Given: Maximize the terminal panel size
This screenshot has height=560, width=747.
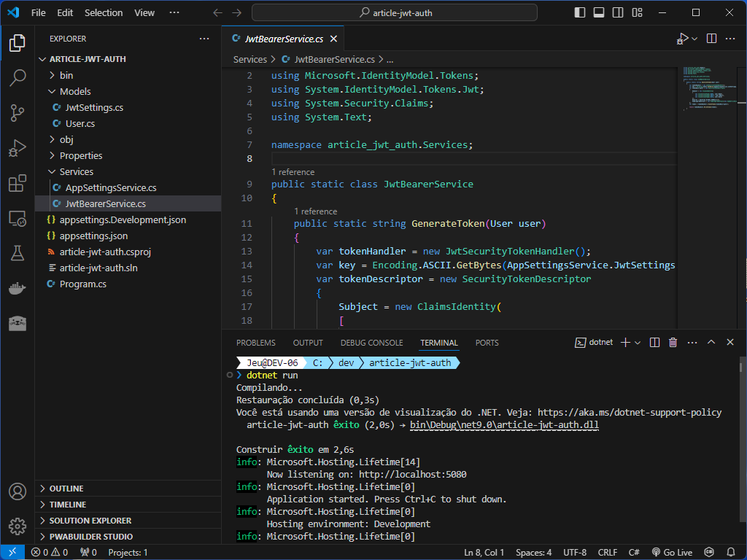Looking at the screenshot, I should tap(711, 343).
